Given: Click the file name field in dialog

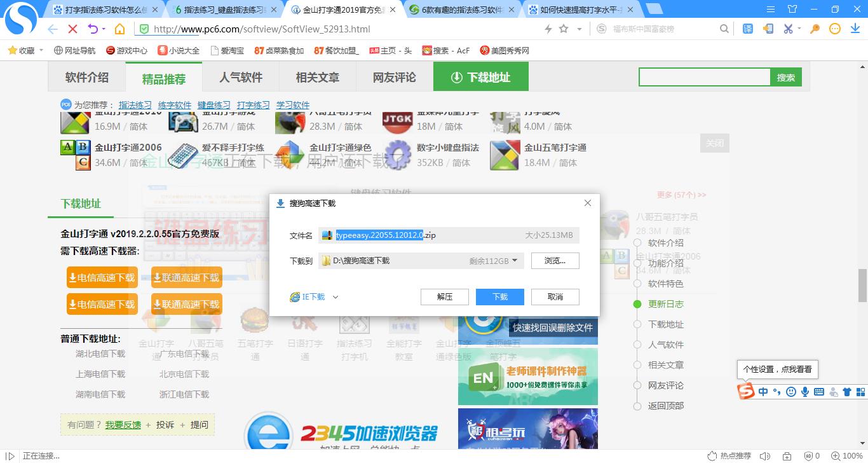Looking at the screenshot, I should pos(449,235).
